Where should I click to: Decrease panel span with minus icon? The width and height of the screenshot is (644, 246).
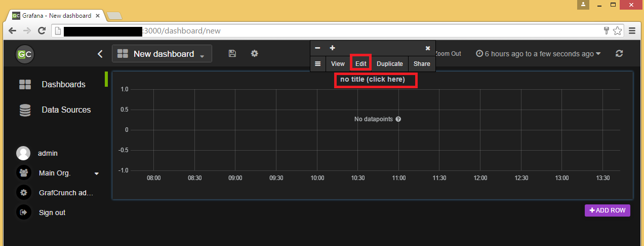[x=317, y=48]
